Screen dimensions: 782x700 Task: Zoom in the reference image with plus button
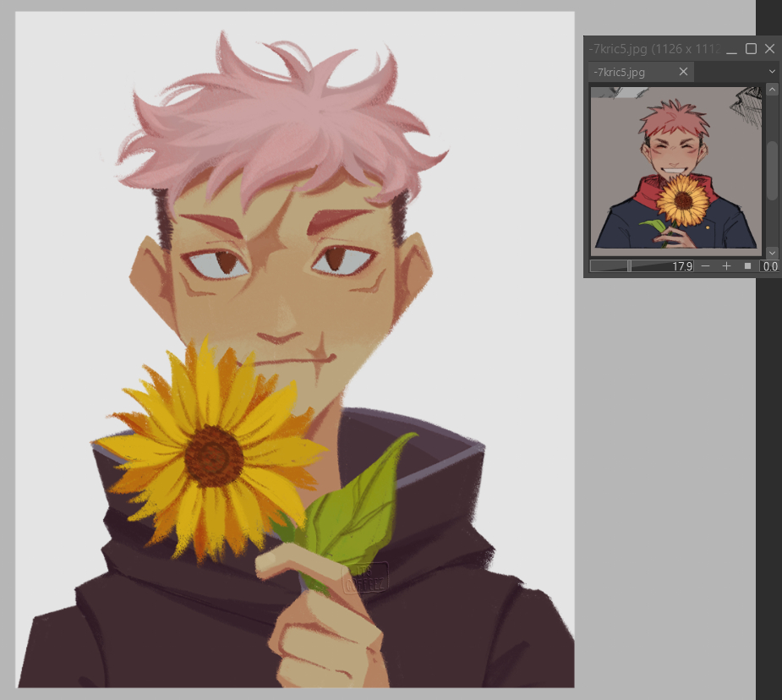[726, 266]
